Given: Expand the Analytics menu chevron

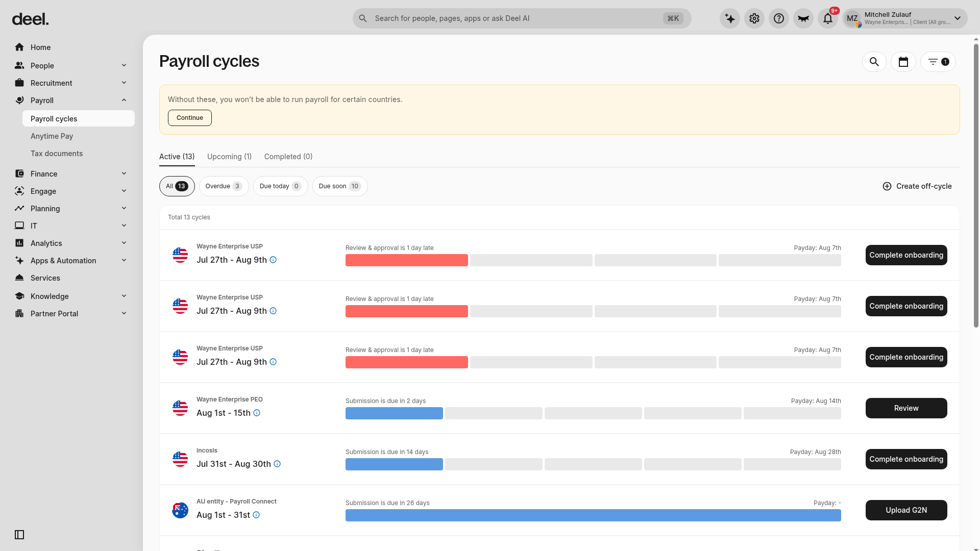Looking at the screenshot, I should [x=124, y=243].
